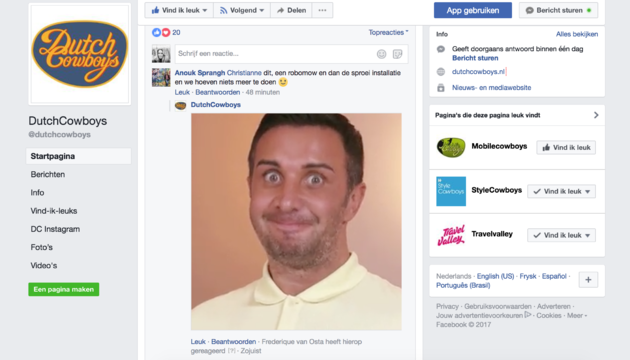Open Anouk Sprangh's profile name link
Screen dimensions: 630x360
(x=200, y=73)
